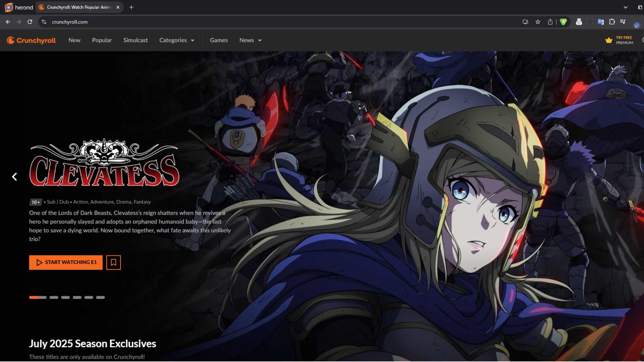644x362 pixels.
Task: Bookmark this page with the star
Action: coord(538,22)
